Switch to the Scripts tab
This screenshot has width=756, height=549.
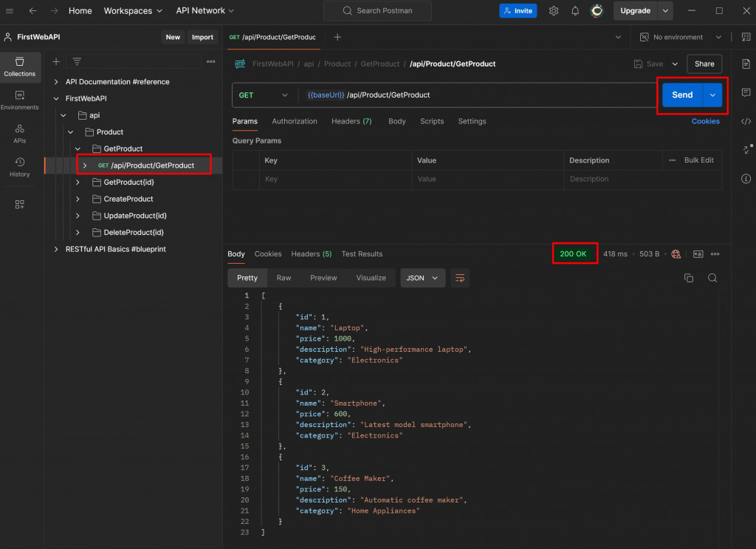pos(431,122)
